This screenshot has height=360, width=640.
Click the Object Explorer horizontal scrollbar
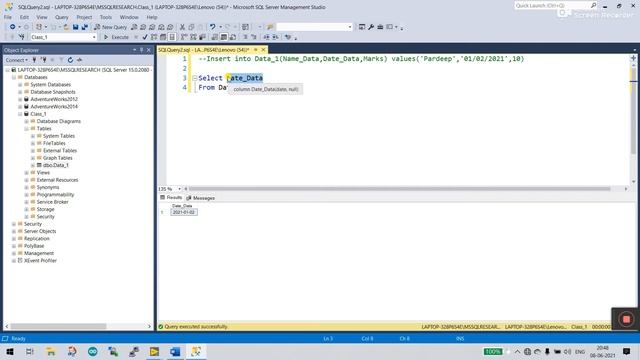(x=58, y=327)
